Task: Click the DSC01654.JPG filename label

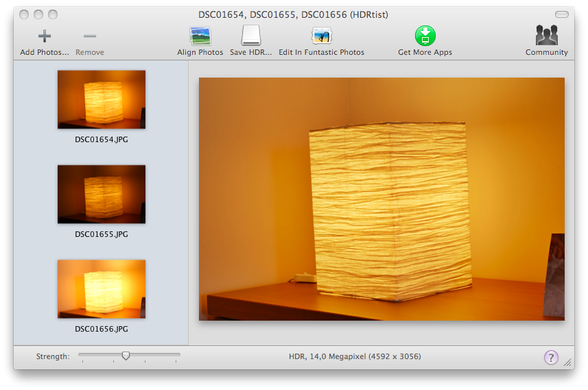Action: [102, 139]
